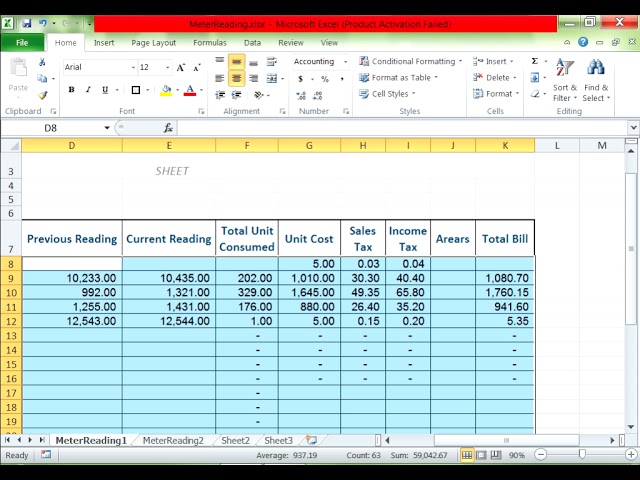Toggle Align Text Right
The height and width of the screenshot is (480, 640).
253,78
